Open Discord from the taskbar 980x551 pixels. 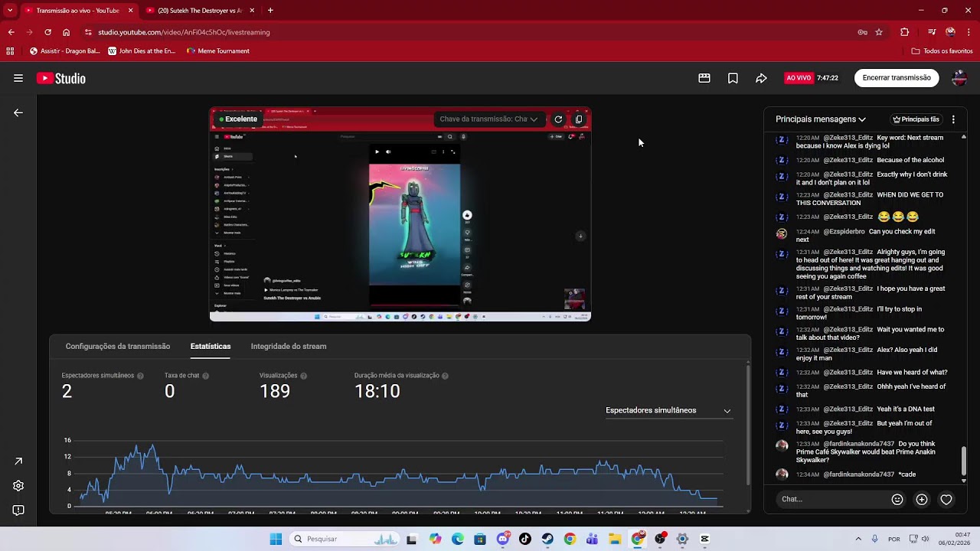(x=503, y=539)
